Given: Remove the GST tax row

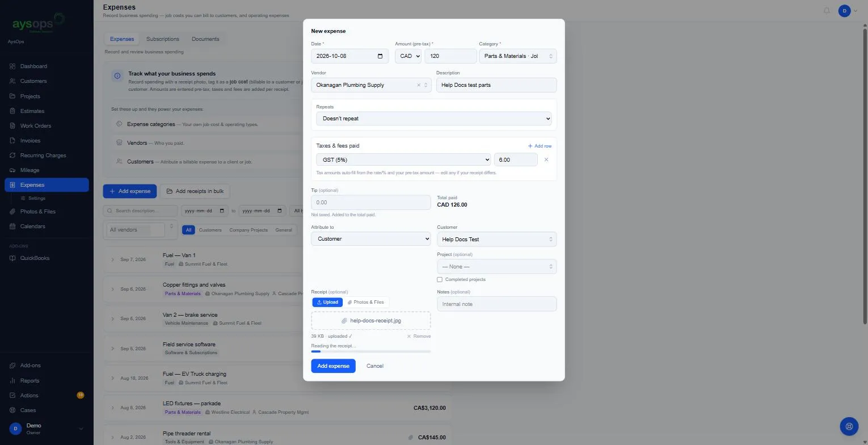Looking at the screenshot, I should pyautogui.click(x=546, y=159).
